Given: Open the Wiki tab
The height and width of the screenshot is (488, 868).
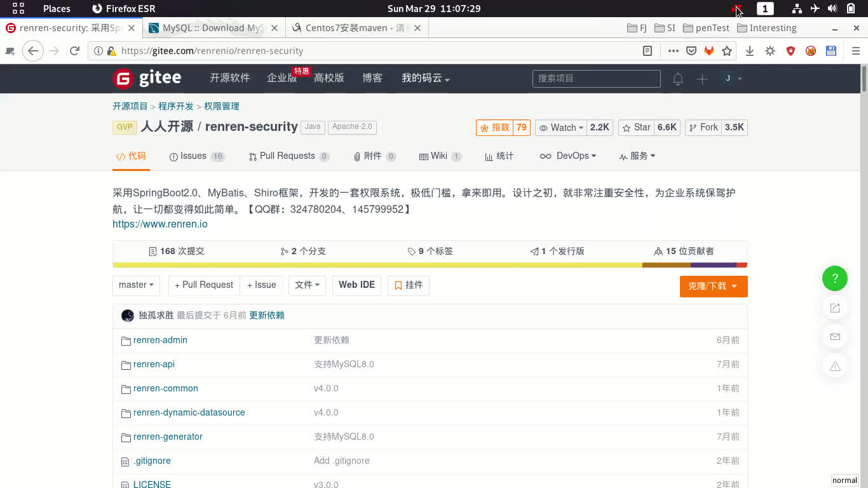Looking at the screenshot, I should pyautogui.click(x=440, y=156).
